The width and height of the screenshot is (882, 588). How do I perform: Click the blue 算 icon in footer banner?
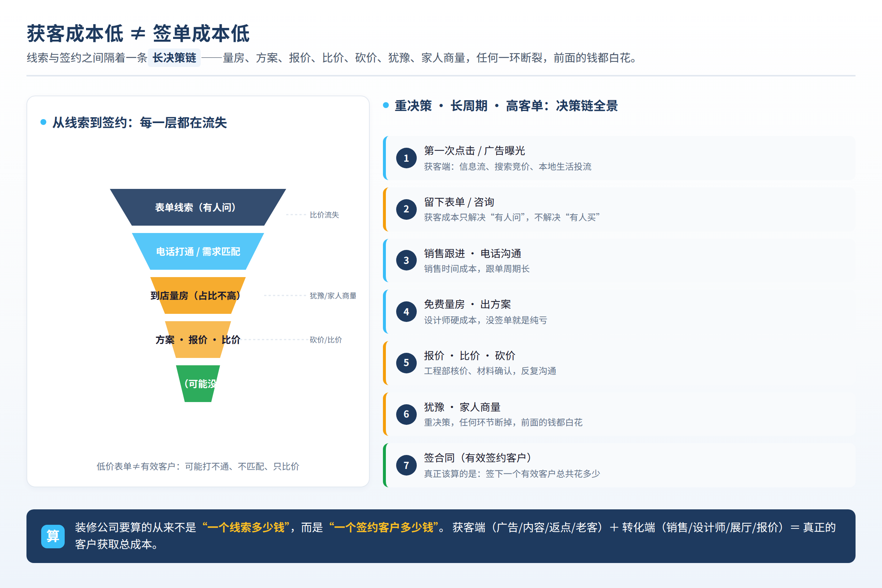pos(53,536)
